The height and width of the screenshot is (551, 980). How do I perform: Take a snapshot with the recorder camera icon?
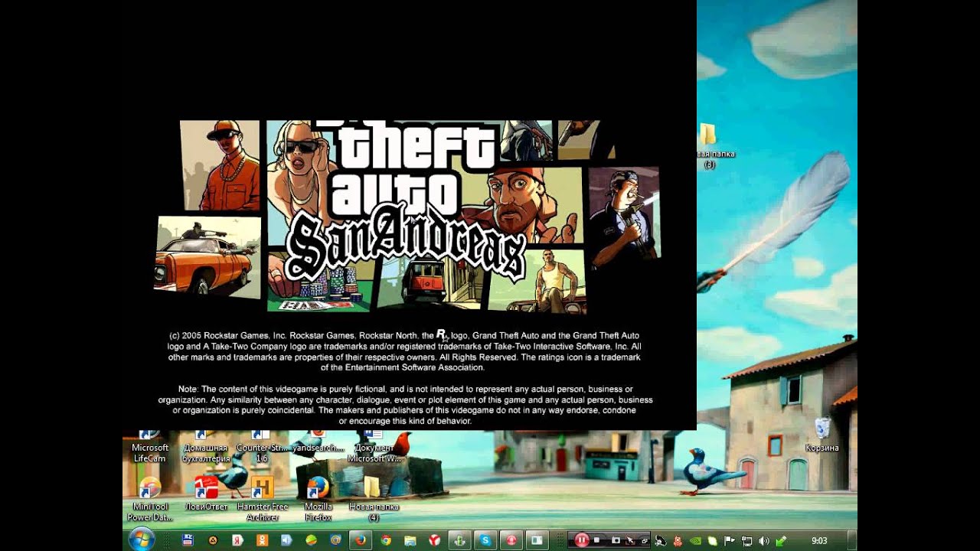tap(616, 540)
